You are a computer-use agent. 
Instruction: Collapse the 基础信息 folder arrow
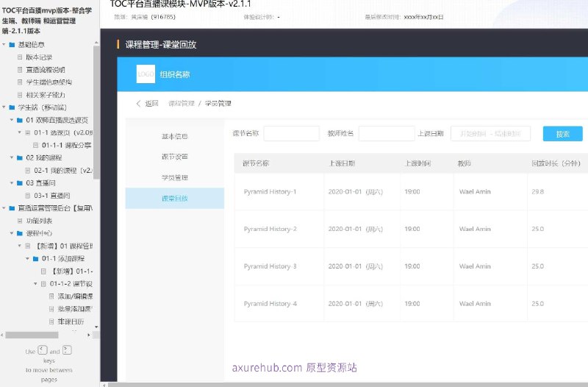[x=4, y=45]
